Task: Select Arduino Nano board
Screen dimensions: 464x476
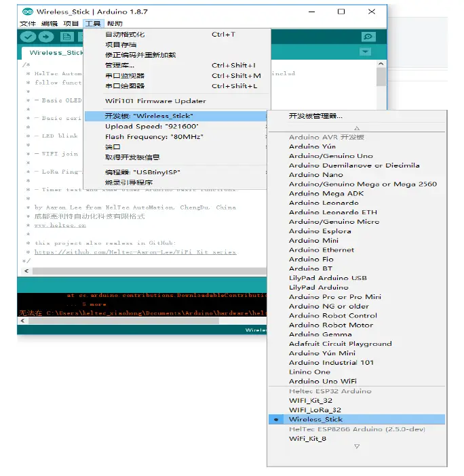Action: point(357,174)
